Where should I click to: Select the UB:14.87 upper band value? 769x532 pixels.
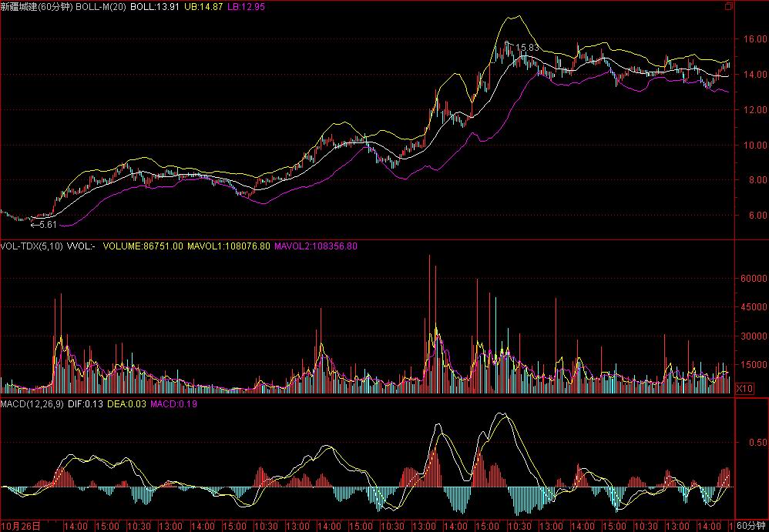click(203, 8)
